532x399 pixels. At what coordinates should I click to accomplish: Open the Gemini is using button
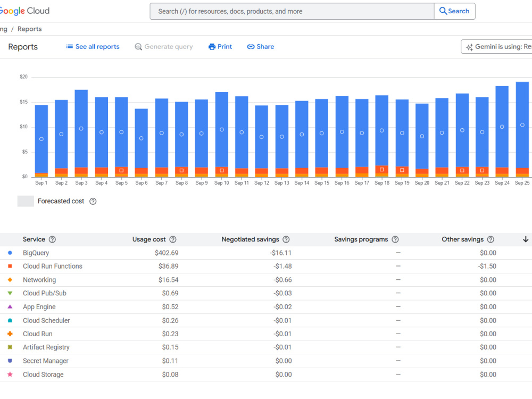tap(496, 47)
